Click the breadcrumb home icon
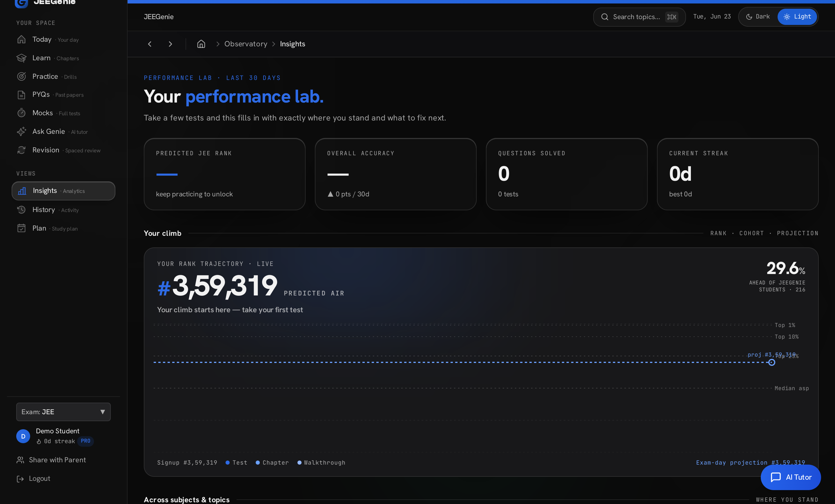835x504 pixels. 201,44
